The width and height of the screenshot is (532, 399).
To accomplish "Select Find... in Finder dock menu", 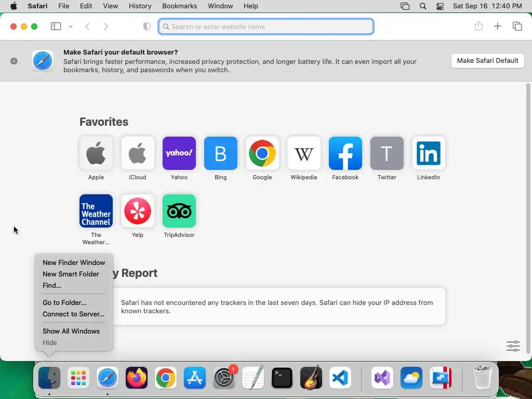I will pyautogui.click(x=74, y=286).
